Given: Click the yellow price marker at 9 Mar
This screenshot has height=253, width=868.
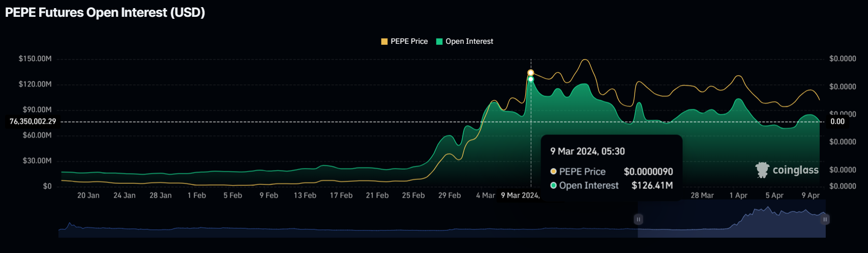Looking at the screenshot, I should [530, 73].
